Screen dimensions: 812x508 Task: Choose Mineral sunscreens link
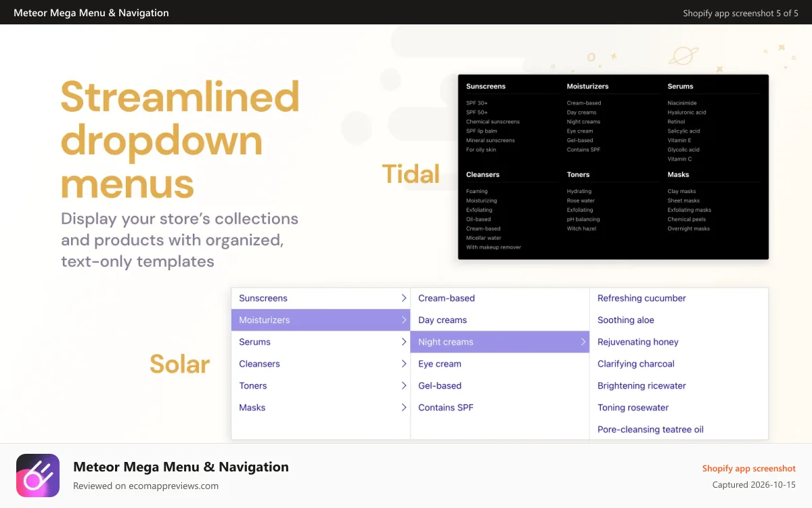click(x=491, y=140)
